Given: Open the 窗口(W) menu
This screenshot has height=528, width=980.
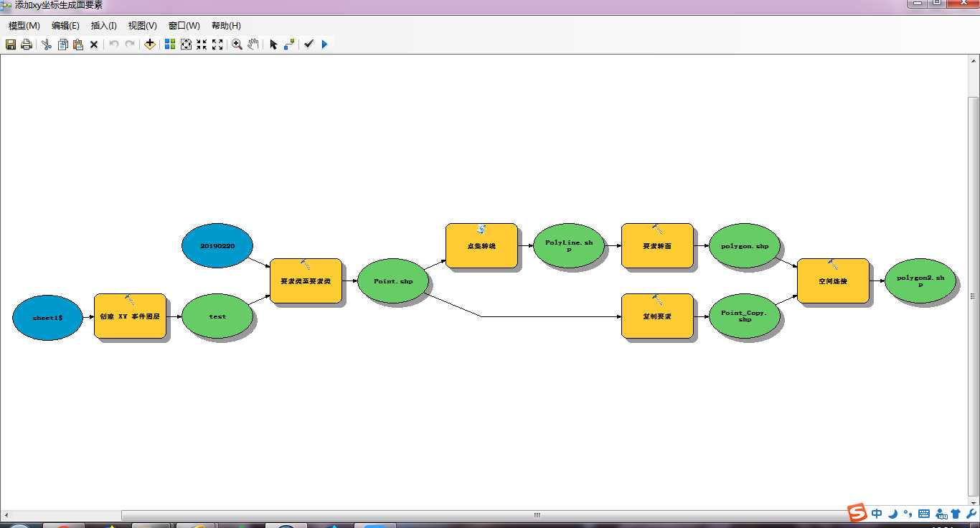Looking at the screenshot, I should (184, 26).
